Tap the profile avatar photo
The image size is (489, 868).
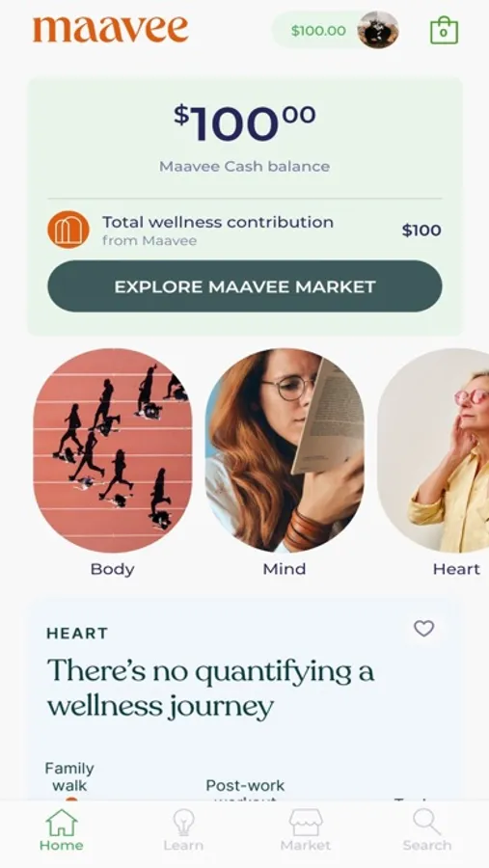point(378,30)
